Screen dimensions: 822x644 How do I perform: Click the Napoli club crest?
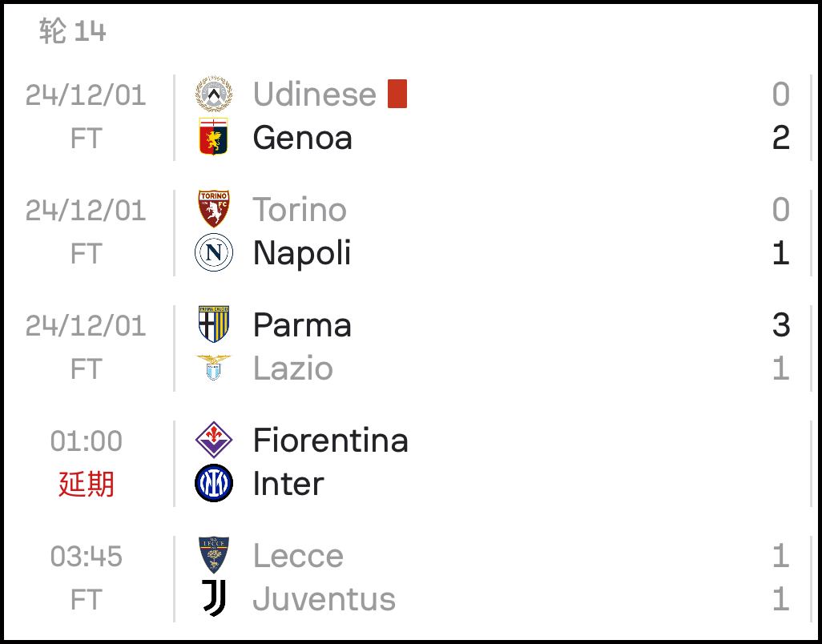214,252
